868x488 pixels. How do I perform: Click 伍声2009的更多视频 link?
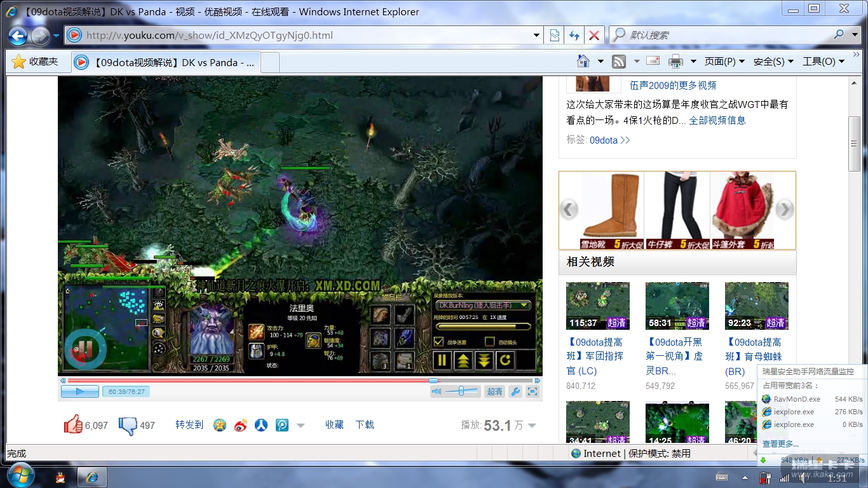673,85
